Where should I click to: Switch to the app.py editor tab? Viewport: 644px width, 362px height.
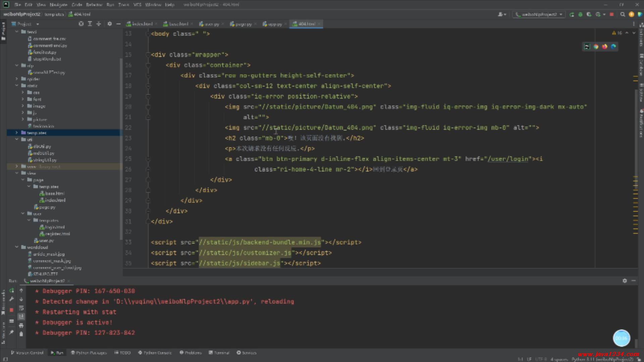click(274, 24)
